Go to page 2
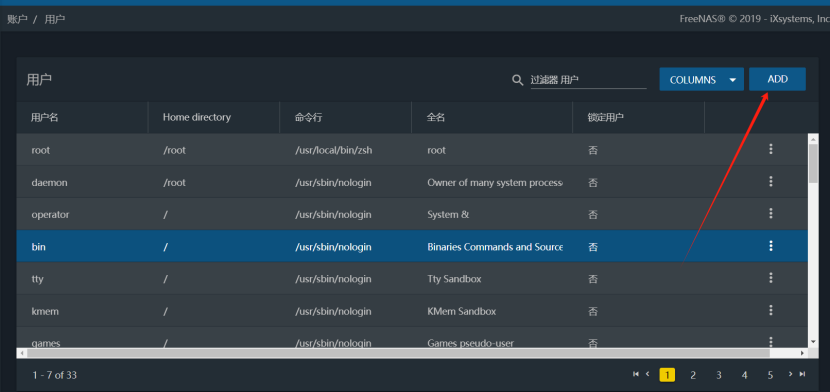This screenshot has width=830, height=392. point(693,375)
